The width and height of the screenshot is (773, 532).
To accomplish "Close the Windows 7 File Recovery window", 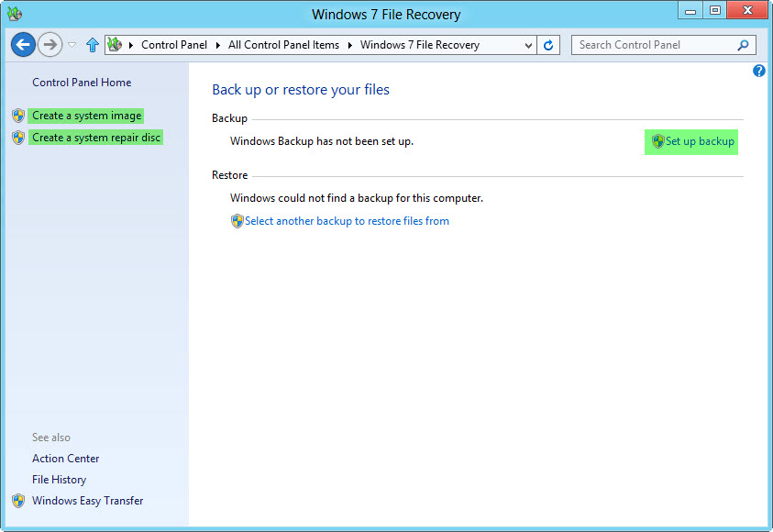I will click(748, 11).
